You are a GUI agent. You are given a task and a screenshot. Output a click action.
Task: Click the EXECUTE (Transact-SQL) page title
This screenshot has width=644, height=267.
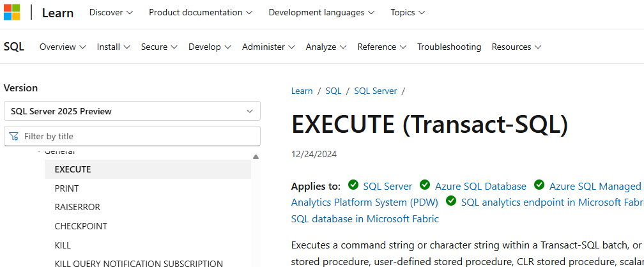[430, 124]
